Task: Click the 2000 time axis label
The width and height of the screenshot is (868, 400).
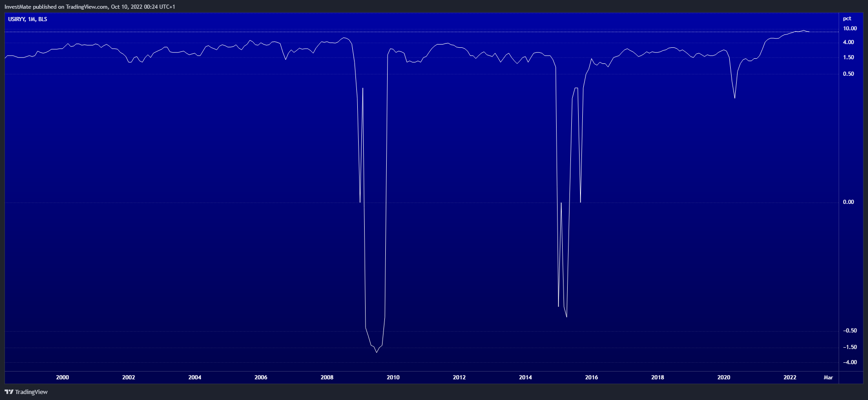Action: 62,377
